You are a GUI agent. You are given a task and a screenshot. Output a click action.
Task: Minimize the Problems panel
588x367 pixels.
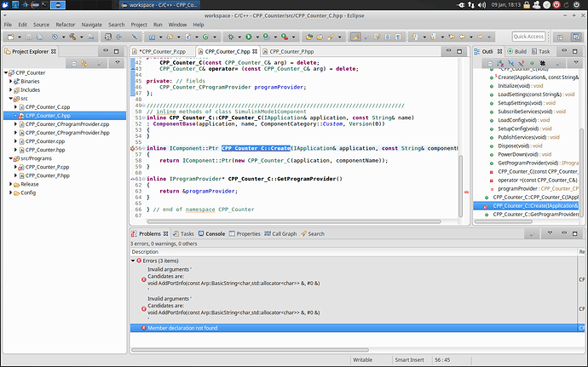(x=564, y=233)
